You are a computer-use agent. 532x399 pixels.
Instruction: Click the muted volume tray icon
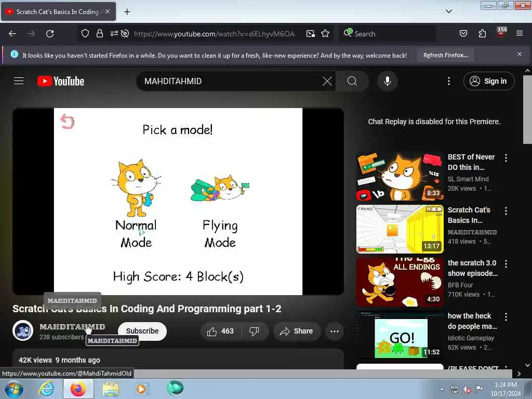point(467,390)
